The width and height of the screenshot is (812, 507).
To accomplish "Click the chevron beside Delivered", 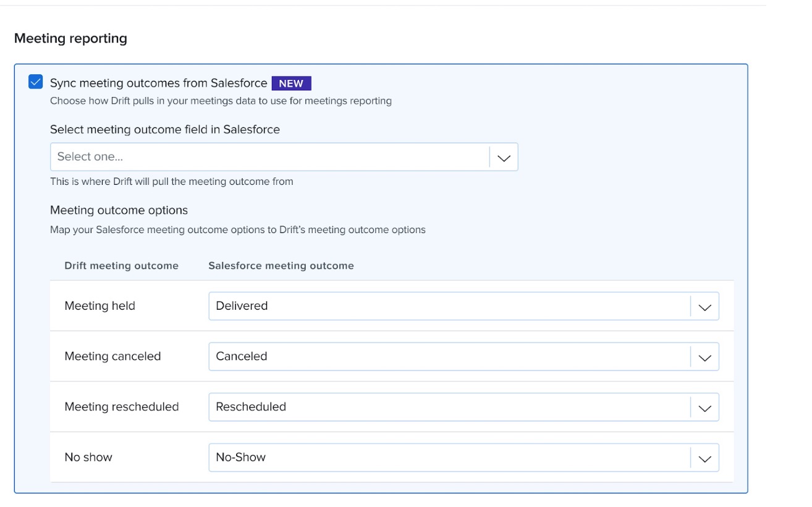I will coord(704,307).
